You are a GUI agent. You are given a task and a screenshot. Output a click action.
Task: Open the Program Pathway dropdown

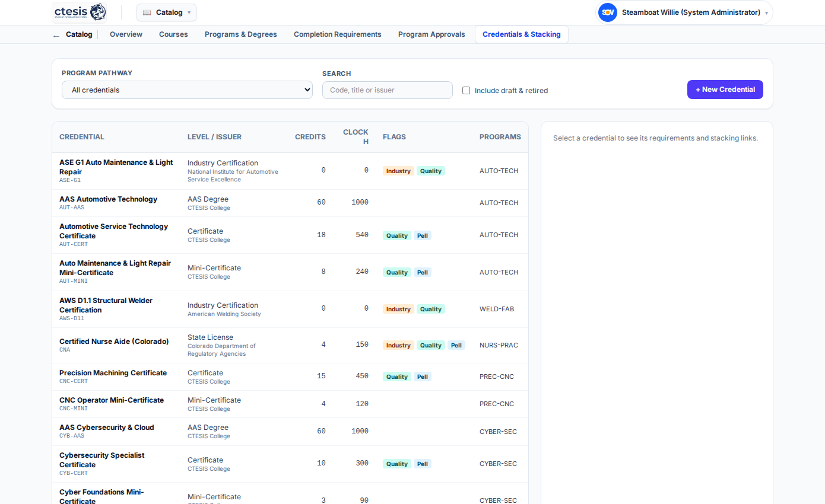tap(187, 90)
